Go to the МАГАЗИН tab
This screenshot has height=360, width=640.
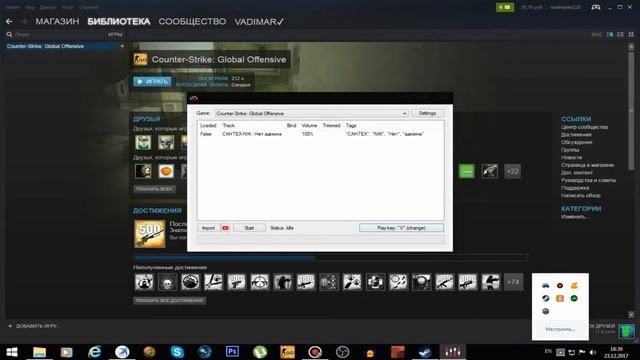tap(57, 22)
